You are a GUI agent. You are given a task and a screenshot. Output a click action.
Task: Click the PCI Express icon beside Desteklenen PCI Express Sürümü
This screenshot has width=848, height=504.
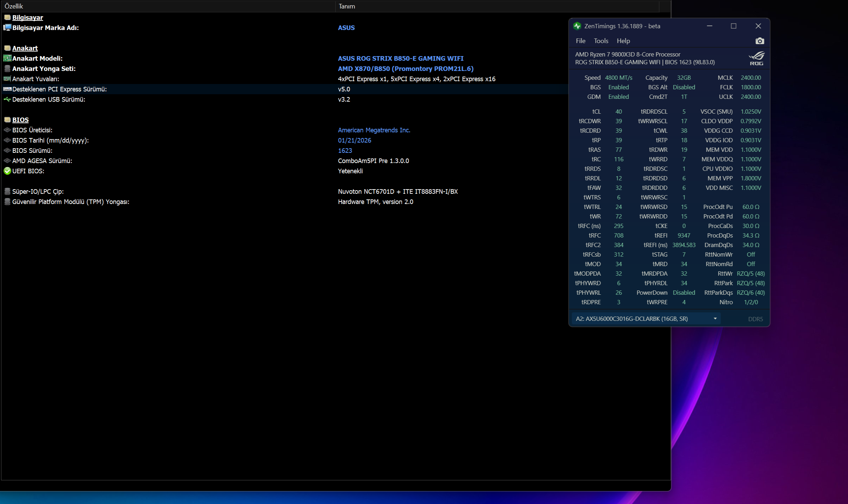7,89
